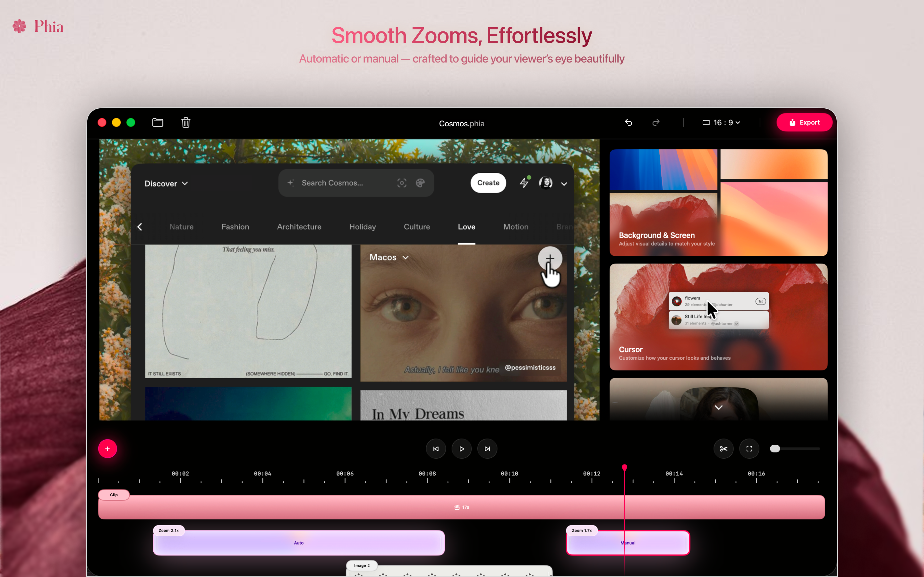Image resolution: width=924 pixels, height=577 pixels.
Task: Click the redo arrow icon
Action: click(655, 122)
